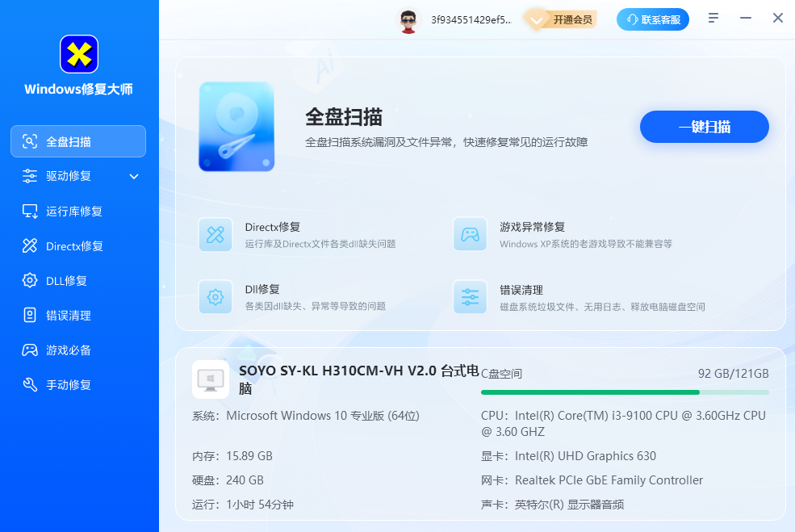795x532 pixels.
Task: Select 错误清理 in the sidebar
Action: coord(69,316)
